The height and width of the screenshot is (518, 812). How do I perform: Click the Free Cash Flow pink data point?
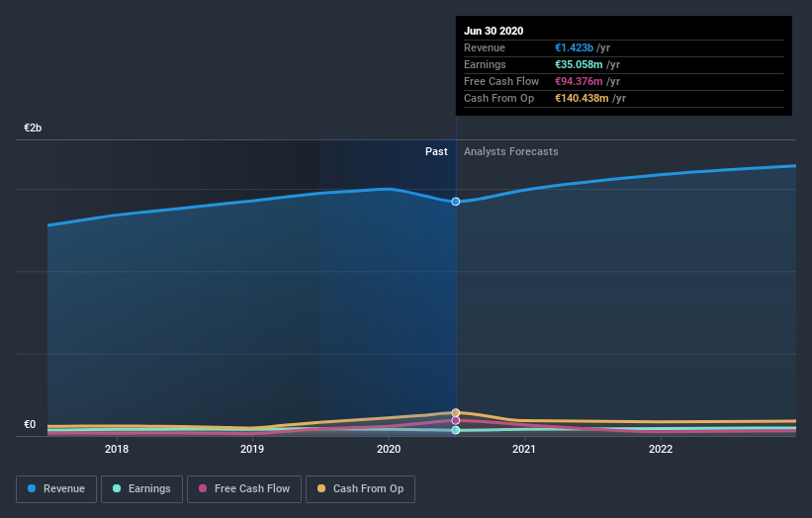point(456,421)
